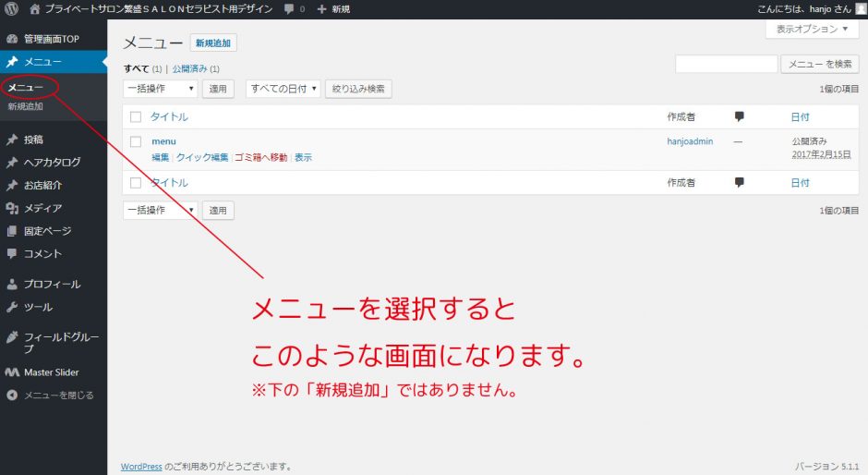Sort by the comment bubble column header icon
The width and height of the screenshot is (868, 475).
click(x=739, y=116)
